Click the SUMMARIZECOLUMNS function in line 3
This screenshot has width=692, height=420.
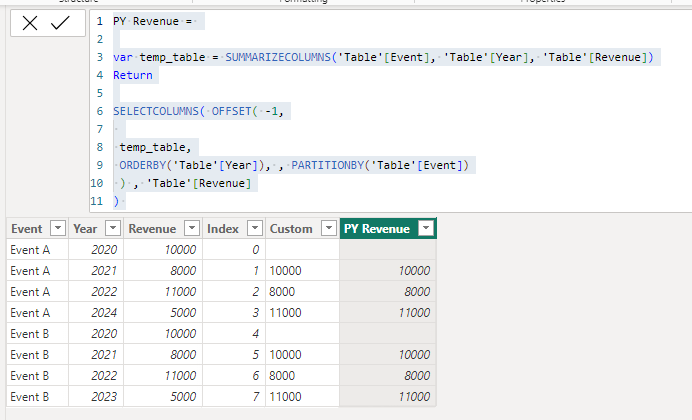278,57
